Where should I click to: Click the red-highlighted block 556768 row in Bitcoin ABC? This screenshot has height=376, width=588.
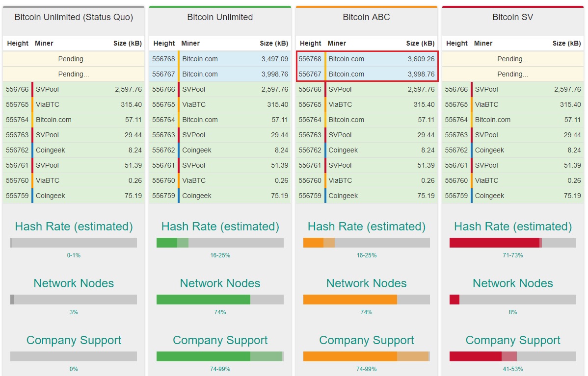tap(366, 59)
